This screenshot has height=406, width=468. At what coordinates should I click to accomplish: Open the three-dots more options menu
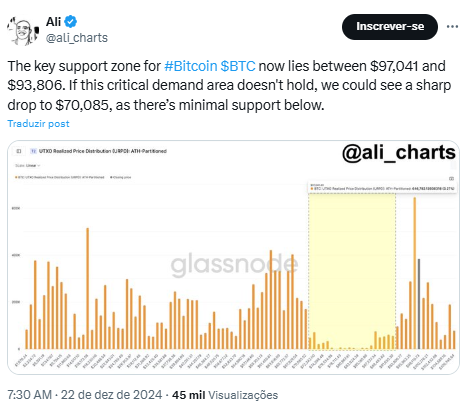coord(452,27)
